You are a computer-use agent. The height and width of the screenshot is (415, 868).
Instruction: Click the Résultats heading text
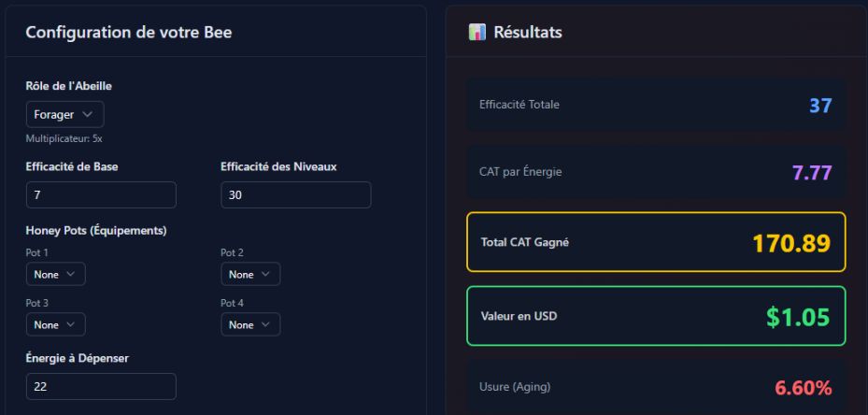pos(528,32)
